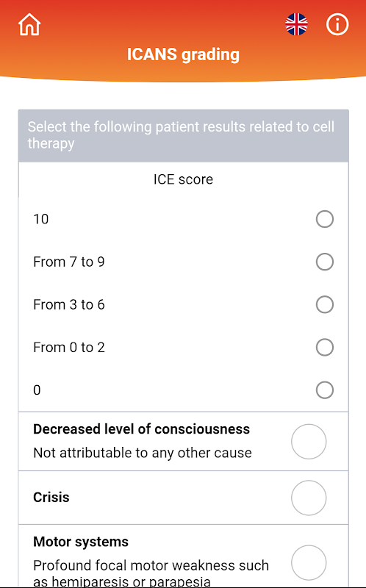Click the Decreased level of consciousness label
The image size is (366, 588).
click(x=141, y=429)
